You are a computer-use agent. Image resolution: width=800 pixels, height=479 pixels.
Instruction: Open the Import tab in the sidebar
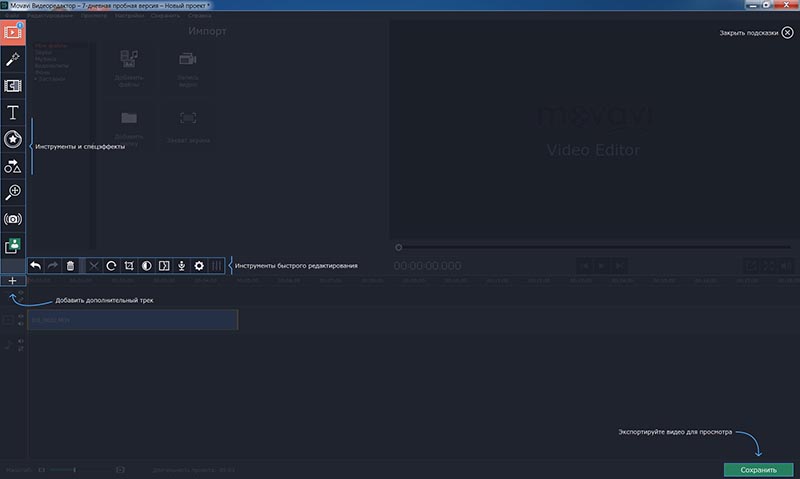pos(13,32)
